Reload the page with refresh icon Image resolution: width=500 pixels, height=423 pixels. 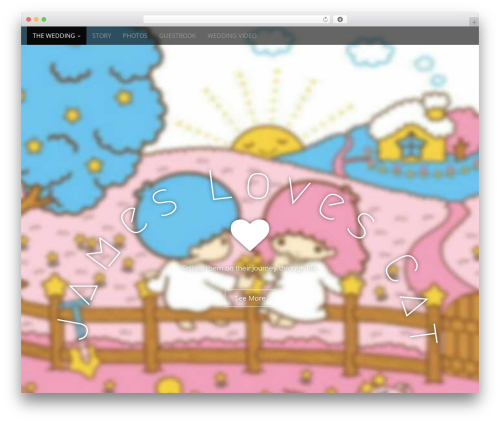coord(325,20)
